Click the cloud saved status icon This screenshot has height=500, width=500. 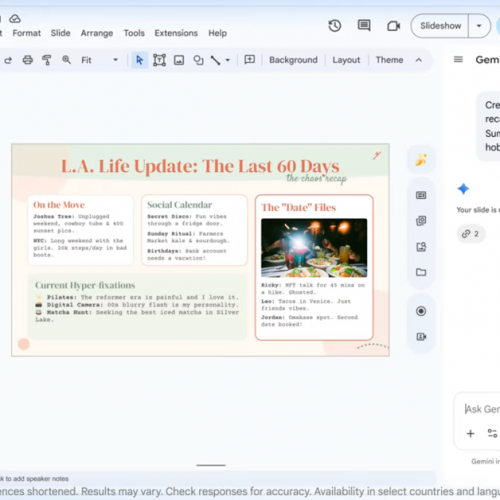tap(15, 19)
